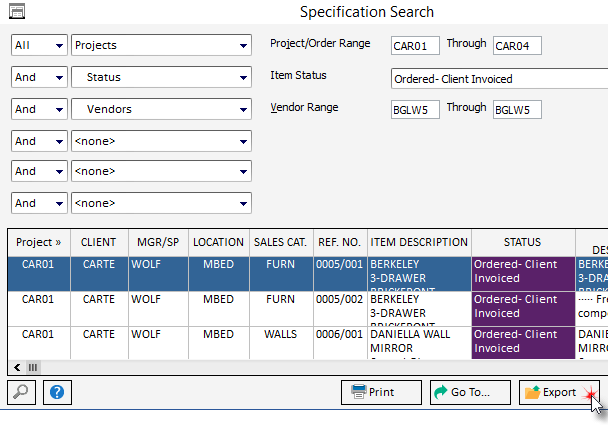Open the Status field dropdown
The width and height of the screenshot is (608, 425).
click(243, 78)
